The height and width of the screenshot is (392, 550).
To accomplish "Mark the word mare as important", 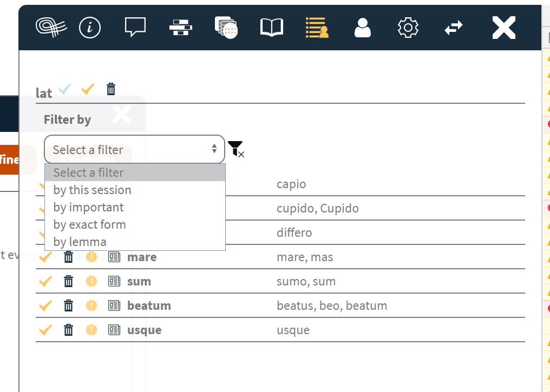I will 91,257.
